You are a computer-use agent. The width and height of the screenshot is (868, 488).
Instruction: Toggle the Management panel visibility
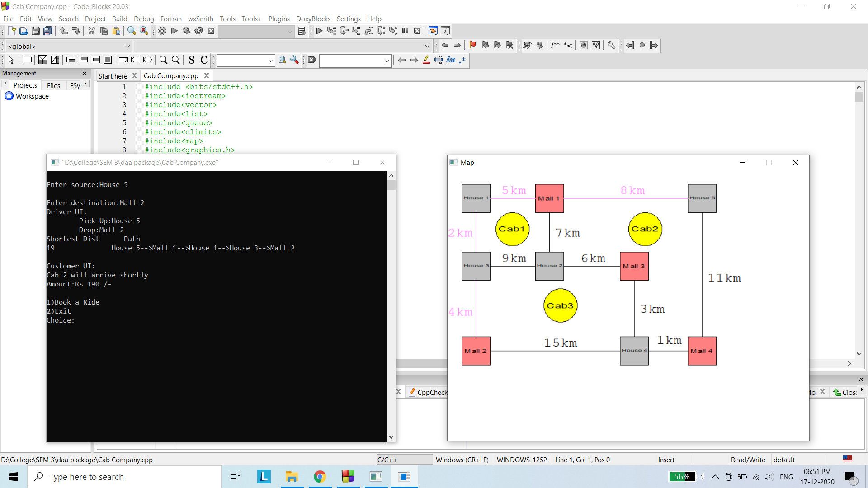click(85, 73)
